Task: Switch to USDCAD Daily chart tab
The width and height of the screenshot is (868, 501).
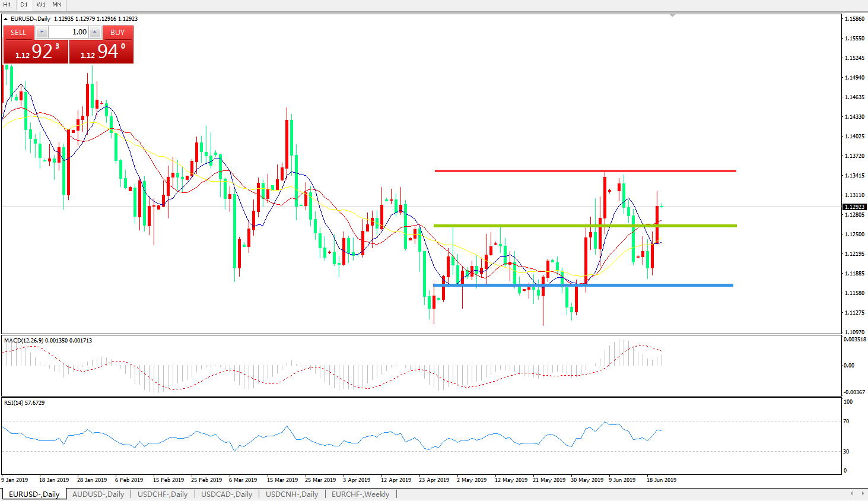Action: point(227,494)
